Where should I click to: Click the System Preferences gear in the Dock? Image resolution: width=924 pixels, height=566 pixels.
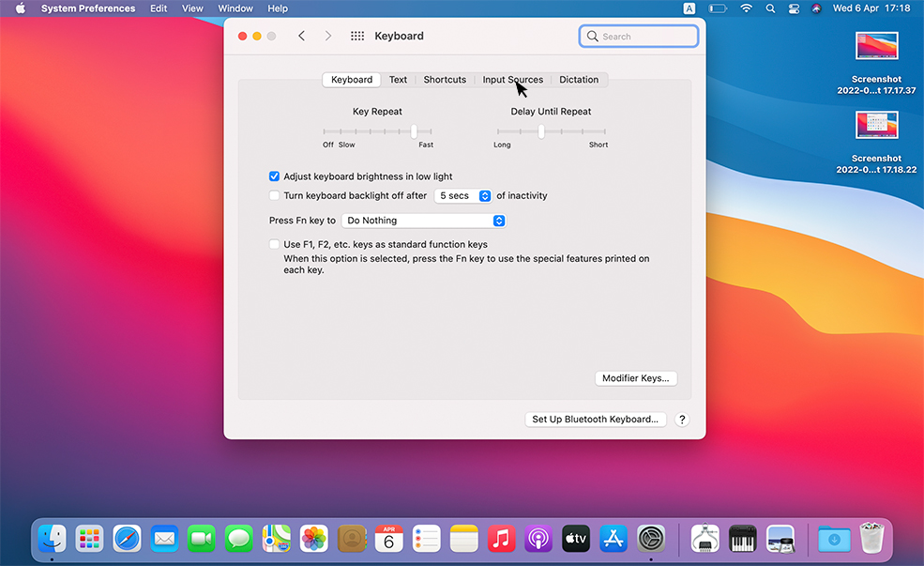coord(651,538)
